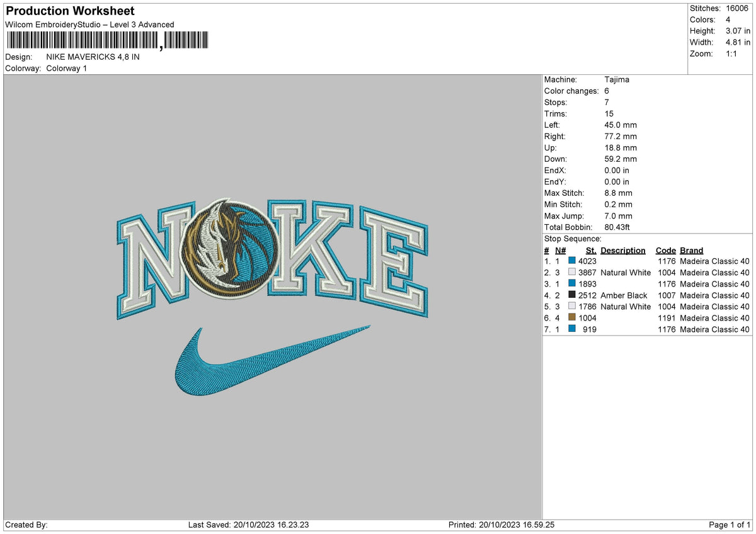Click the Brand column header

(x=692, y=250)
